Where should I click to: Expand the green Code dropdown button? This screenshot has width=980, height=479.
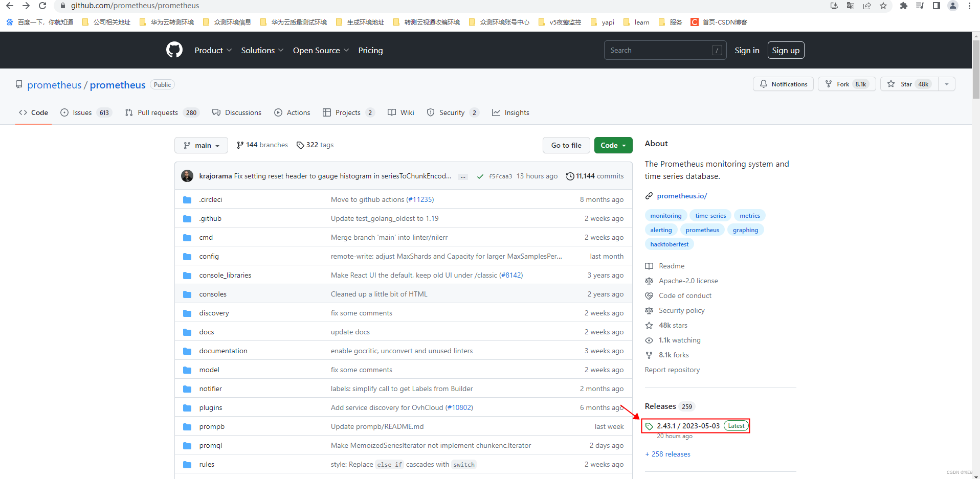click(613, 145)
